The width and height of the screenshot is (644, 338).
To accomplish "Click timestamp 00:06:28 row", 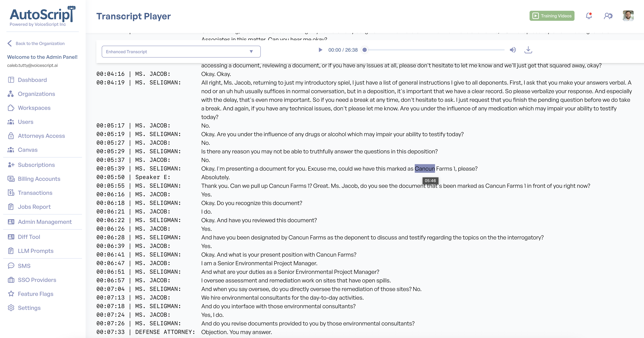I will pyautogui.click(x=110, y=237).
